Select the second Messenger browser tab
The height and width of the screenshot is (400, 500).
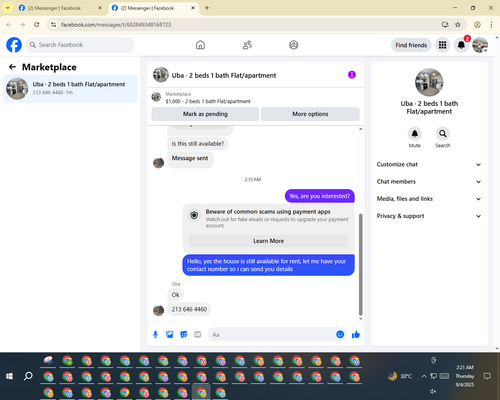point(153,8)
